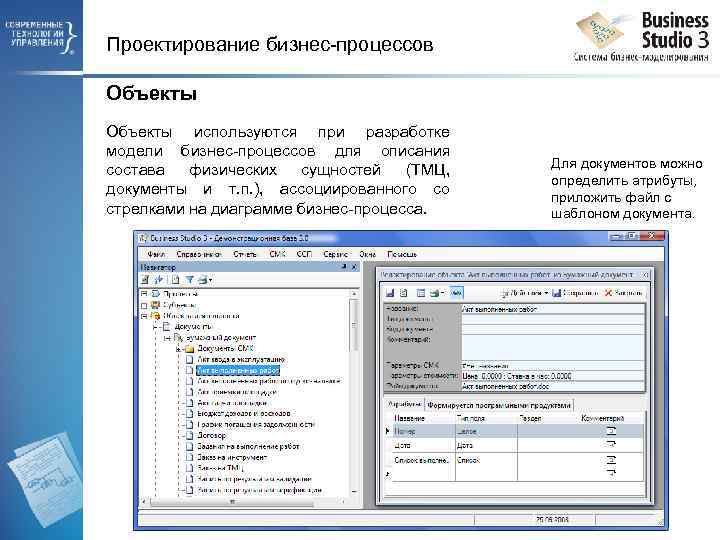Click the Navigator vertical scrollbar down arrow

[354, 492]
